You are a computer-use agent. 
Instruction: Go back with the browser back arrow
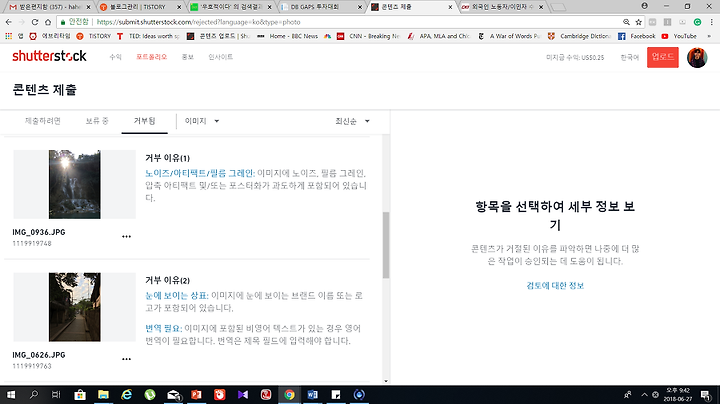[9, 22]
